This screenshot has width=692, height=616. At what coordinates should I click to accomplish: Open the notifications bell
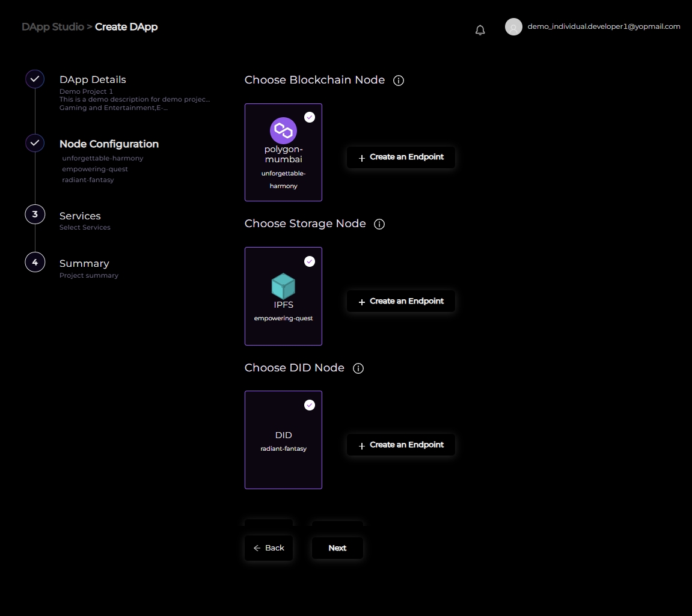click(x=480, y=30)
